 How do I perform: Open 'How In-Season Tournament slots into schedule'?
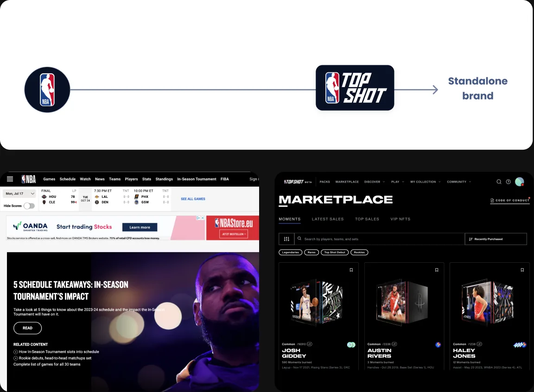tap(59, 352)
